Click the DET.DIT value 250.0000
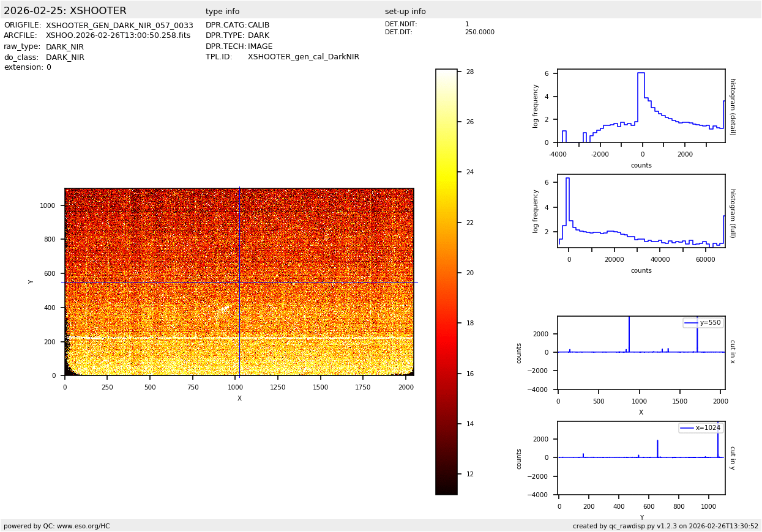 click(479, 32)
